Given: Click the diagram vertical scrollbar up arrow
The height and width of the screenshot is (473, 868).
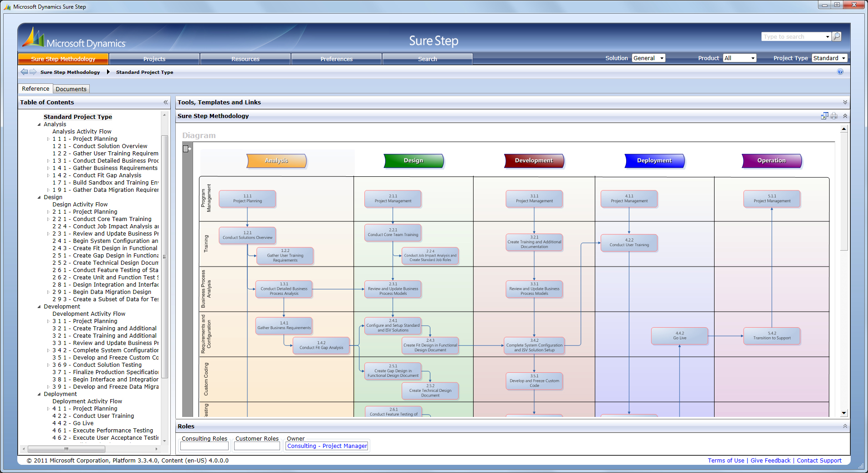Looking at the screenshot, I should coord(844,129).
